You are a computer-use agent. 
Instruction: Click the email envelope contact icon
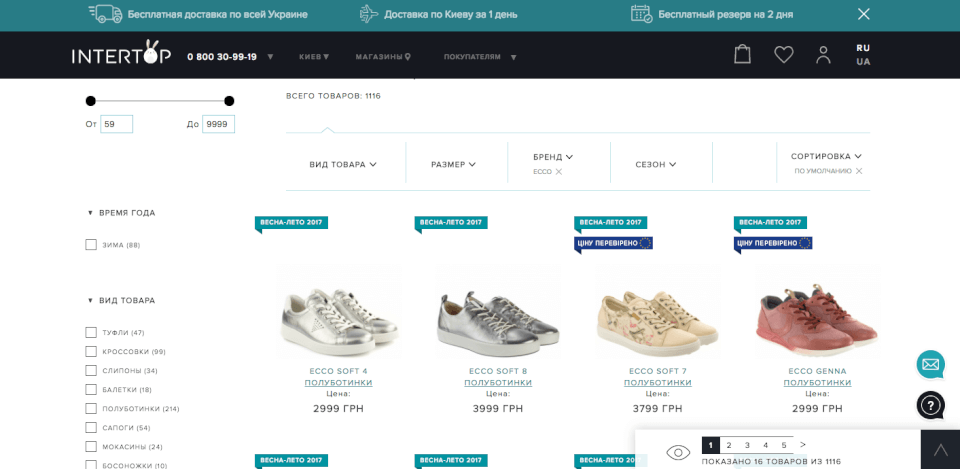pos(930,364)
